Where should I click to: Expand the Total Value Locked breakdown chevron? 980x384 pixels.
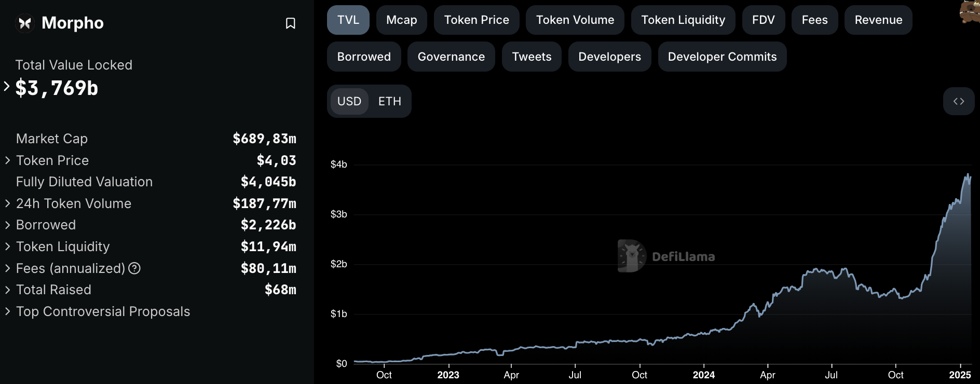(x=7, y=86)
